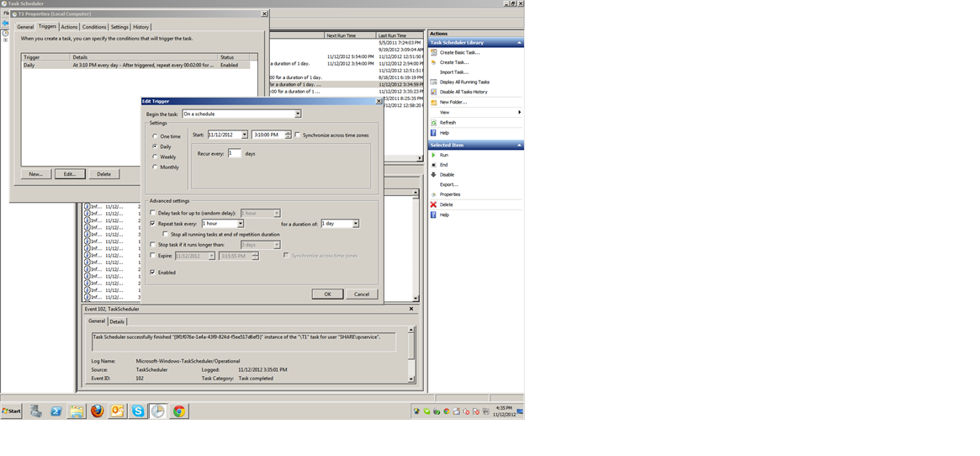This screenshot has height=456, width=980.
Task: Click OK in Edit Trigger dialog
Action: click(327, 294)
